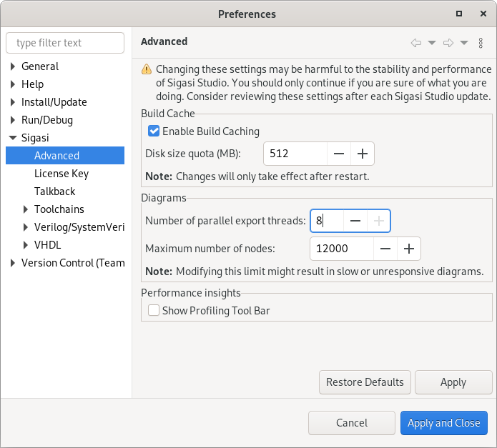Click the Cancel button
Image resolution: width=497 pixels, height=448 pixels.
click(x=352, y=423)
